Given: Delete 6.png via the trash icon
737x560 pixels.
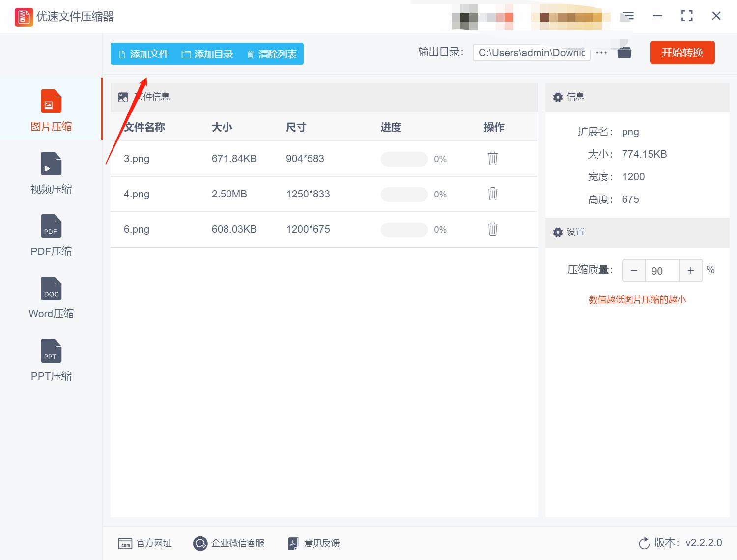Looking at the screenshot, I should [x=492, y=229].
